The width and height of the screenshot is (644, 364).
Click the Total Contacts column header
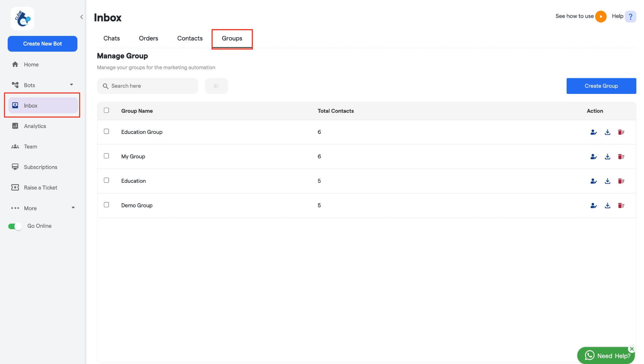coord(336,111)
